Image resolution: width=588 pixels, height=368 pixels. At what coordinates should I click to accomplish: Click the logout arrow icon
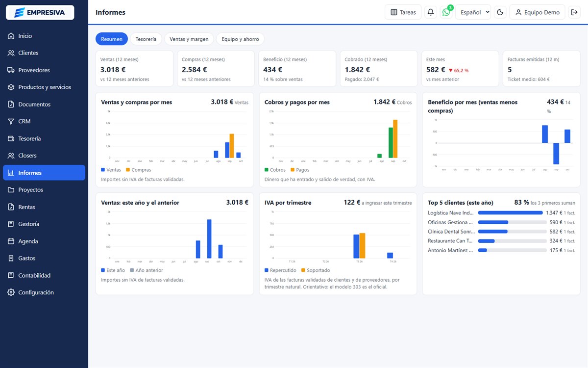(575, 12)
